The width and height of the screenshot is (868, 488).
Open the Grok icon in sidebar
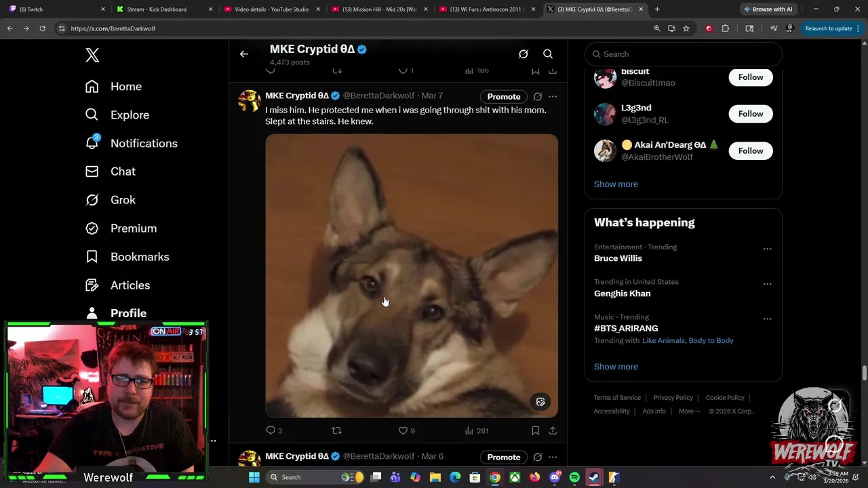tap(92, 200)
